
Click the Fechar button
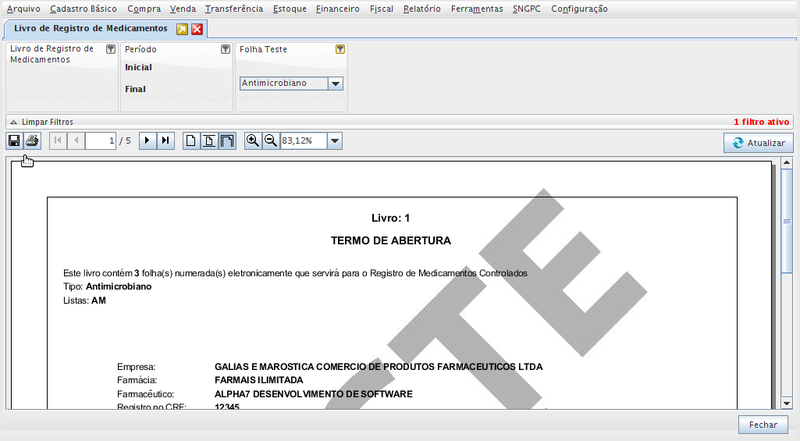[x=763, y=425]
